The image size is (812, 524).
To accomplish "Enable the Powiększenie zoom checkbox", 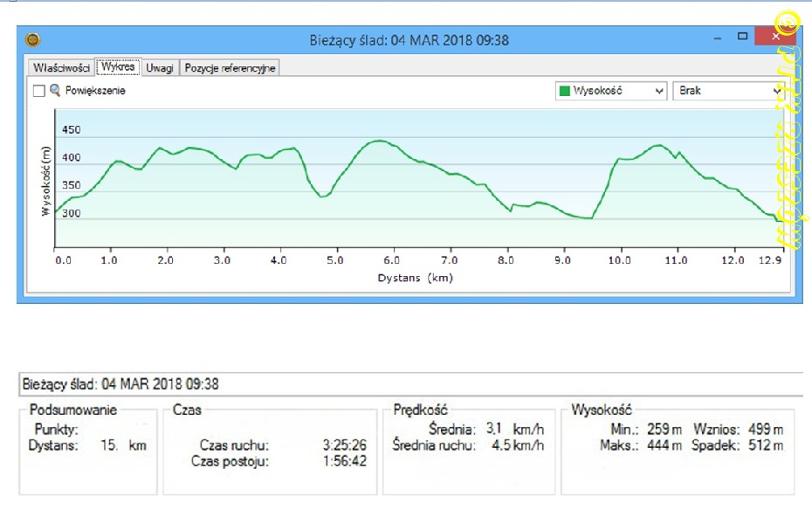I will click(x=38, y=91).
